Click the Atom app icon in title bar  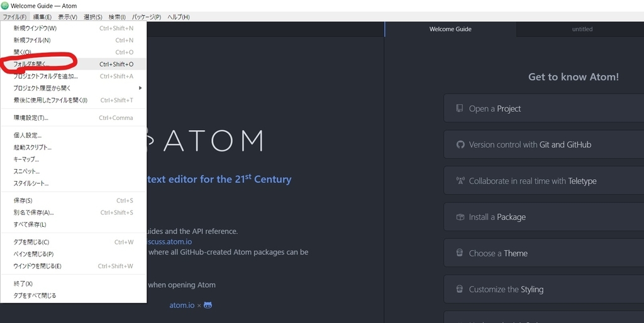tap(4, 6)
